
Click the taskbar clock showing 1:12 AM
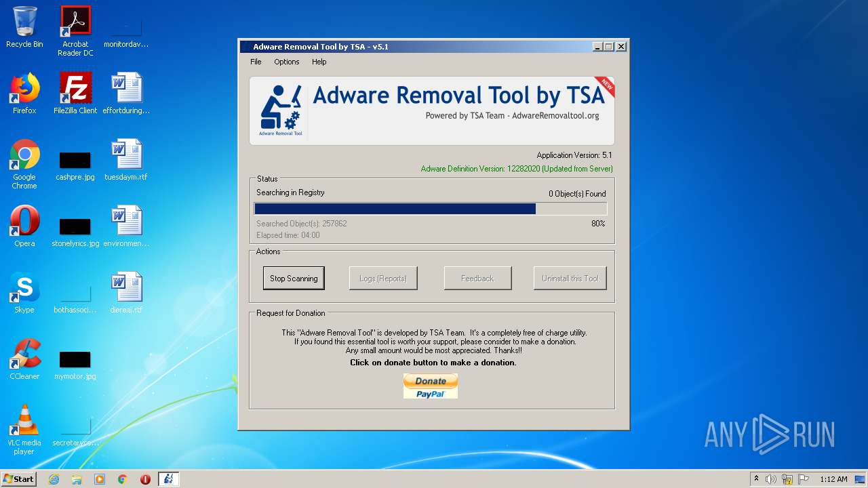coord(833,479)
